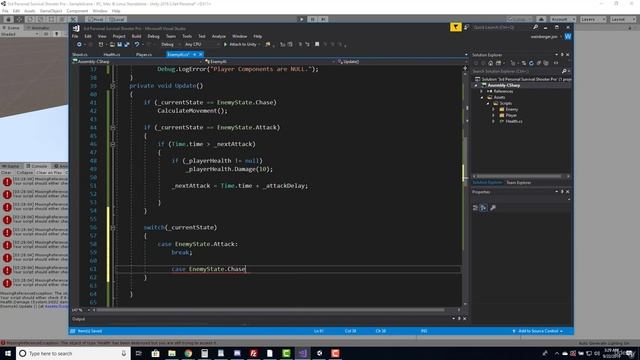Open the Team menu

point(171,36)
